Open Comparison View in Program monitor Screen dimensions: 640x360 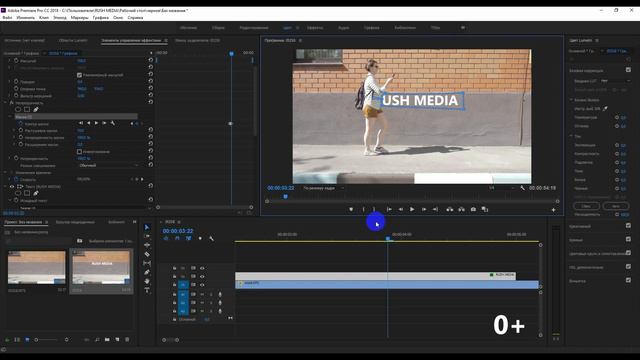pos(485,209)
